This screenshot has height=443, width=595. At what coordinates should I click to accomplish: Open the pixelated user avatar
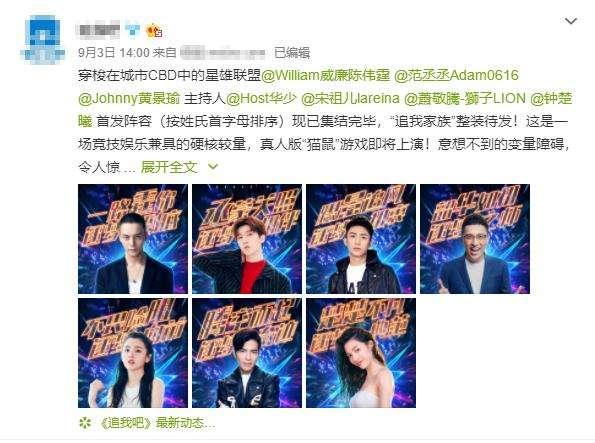coord(42,39)
